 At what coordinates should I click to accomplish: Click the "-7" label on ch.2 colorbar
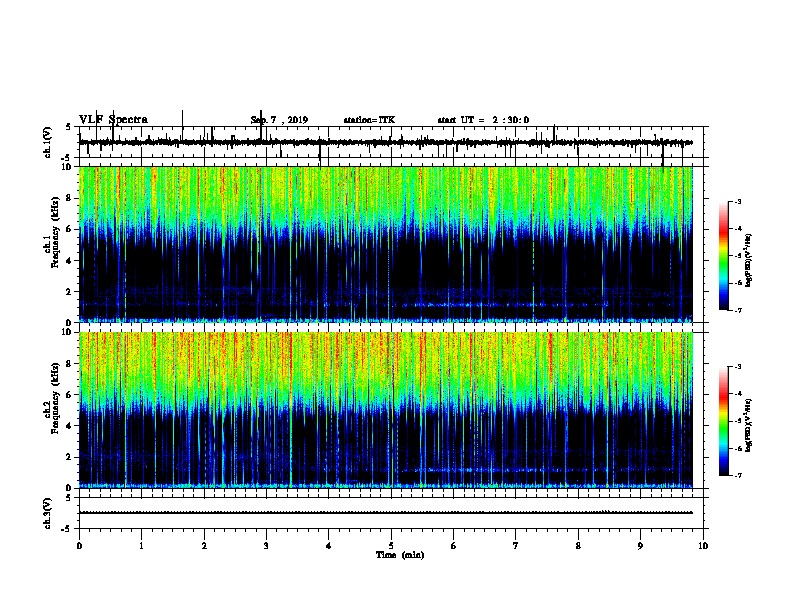(737, 475)
